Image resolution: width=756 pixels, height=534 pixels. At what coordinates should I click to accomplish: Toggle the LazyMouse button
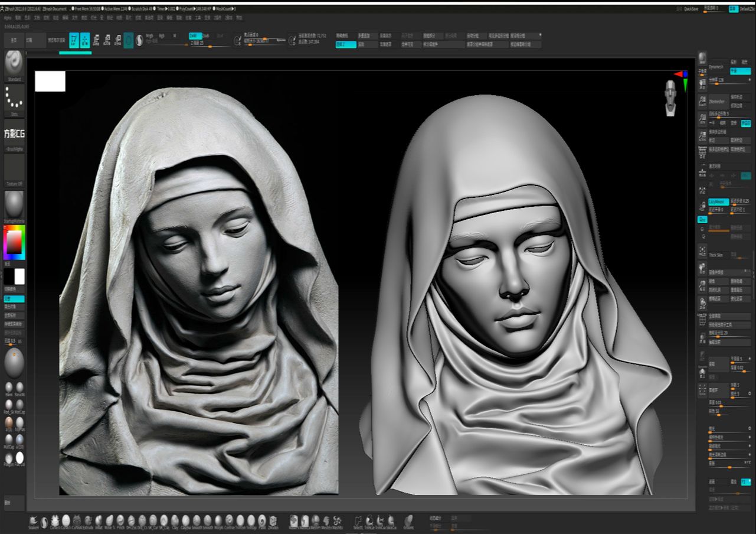pos(719,202)
